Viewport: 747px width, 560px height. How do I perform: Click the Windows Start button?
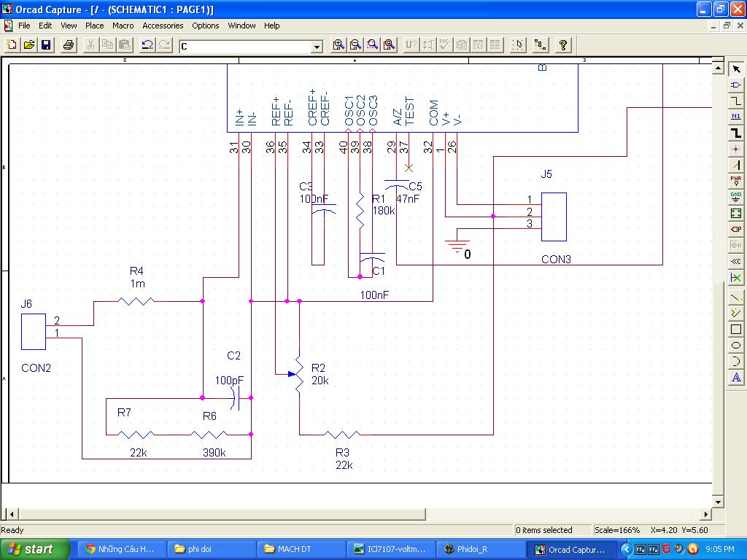[x=35, y=549]
